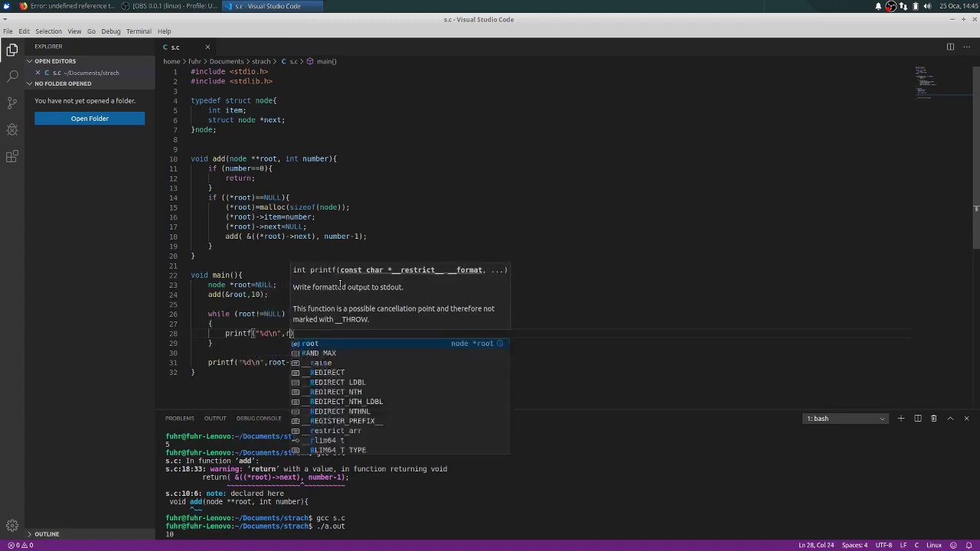980x551 pixels.
Task: Collapse the Open Editors section
Action: coord(54,61)
